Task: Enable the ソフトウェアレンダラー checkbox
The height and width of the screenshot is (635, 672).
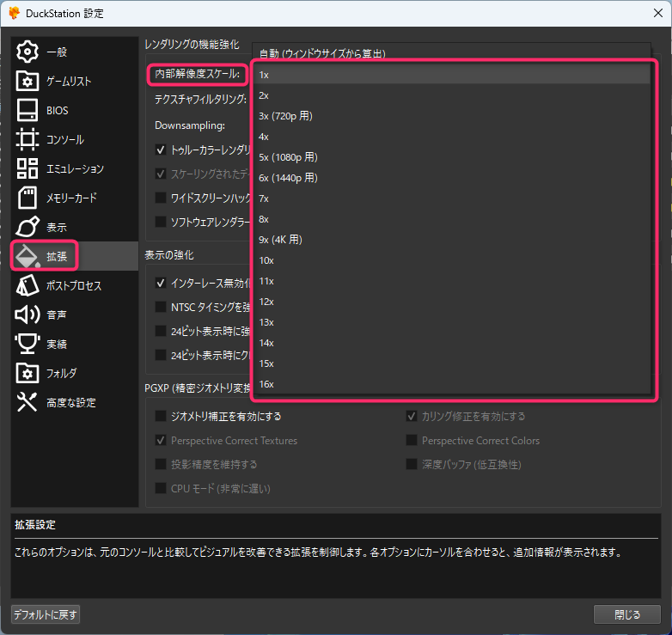Action: click(161, 222)
